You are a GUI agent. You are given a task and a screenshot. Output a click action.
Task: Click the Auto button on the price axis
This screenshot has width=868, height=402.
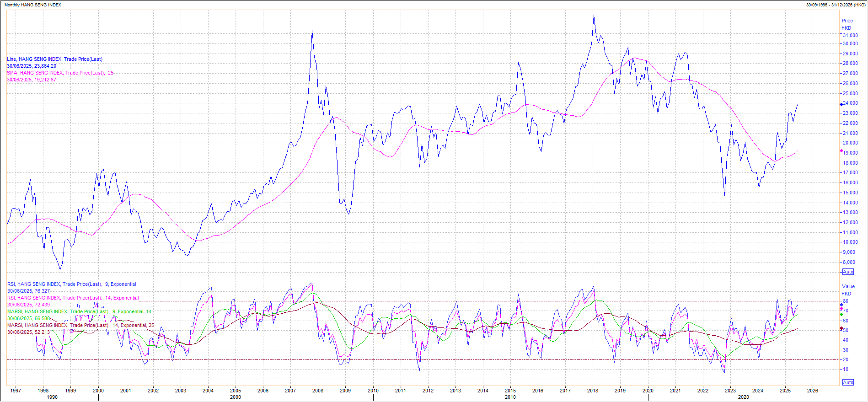pyautogui.click(x=848, y=272)
